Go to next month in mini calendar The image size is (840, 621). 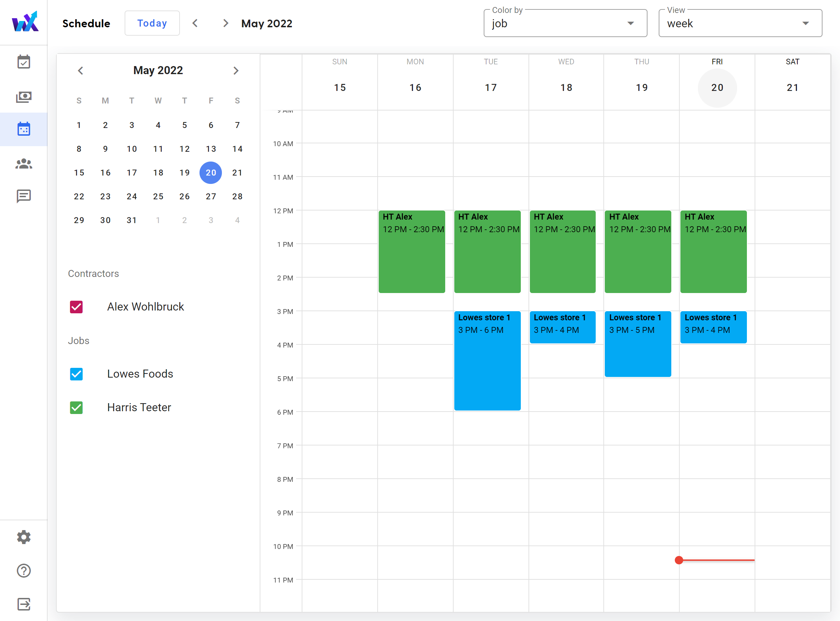[236, 71]
